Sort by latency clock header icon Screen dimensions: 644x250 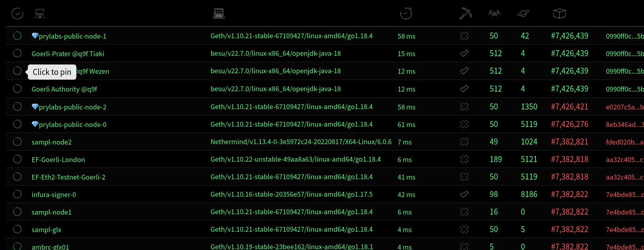406,14
